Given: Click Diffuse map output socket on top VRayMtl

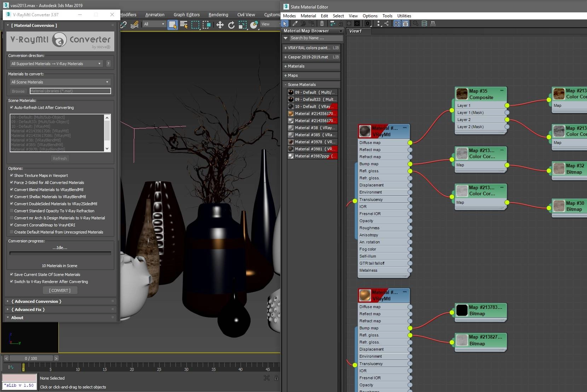Looking at the screenshot, I should [x=410, y=143].
